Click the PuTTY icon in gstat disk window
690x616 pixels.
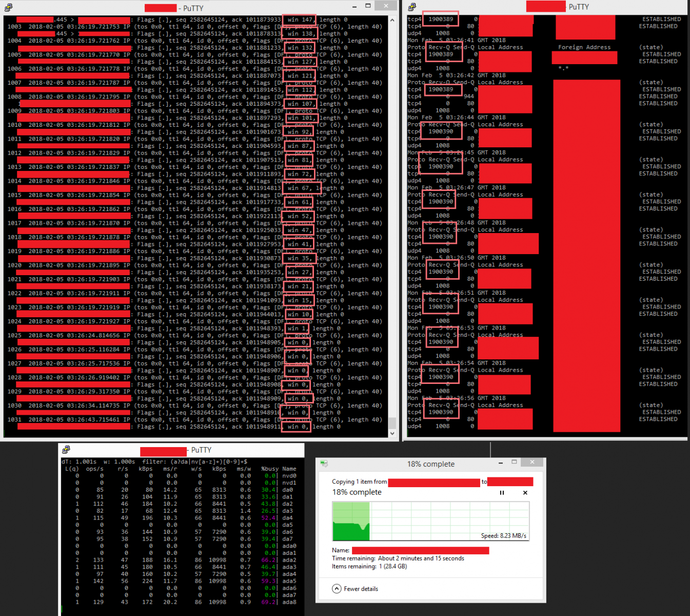pos(66,450)
